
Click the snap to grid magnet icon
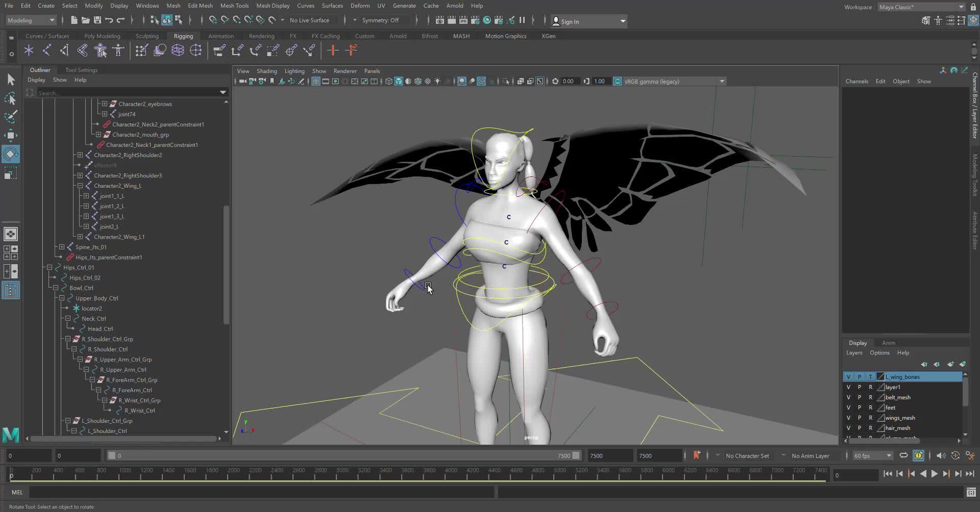(x=213, y=20)
